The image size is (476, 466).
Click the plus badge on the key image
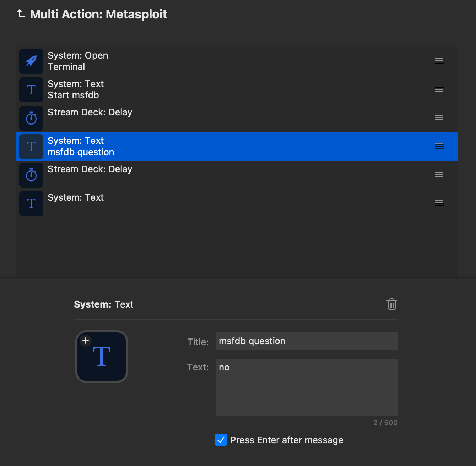coord(86,341)
